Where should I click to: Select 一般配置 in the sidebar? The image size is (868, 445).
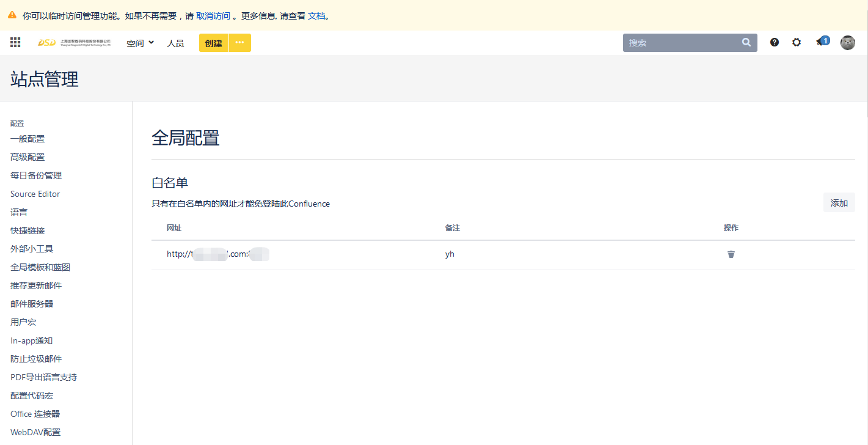[27, 139]
